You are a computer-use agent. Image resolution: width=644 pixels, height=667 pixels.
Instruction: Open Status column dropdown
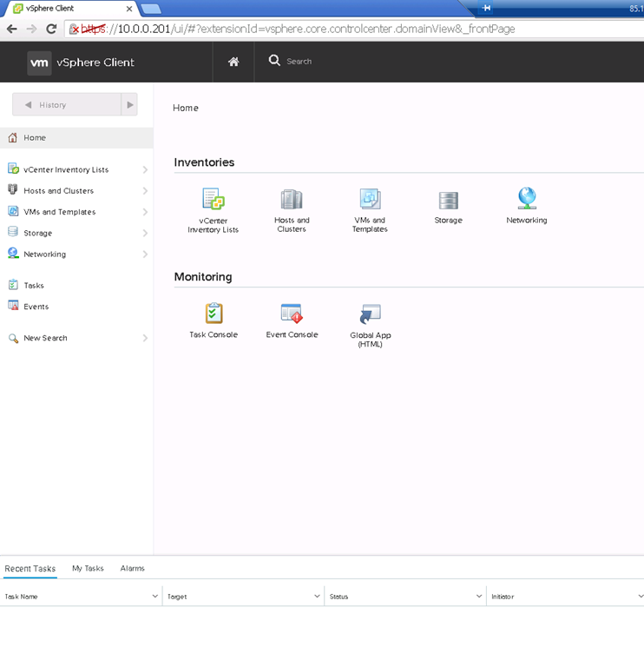(x=478, y=597)
